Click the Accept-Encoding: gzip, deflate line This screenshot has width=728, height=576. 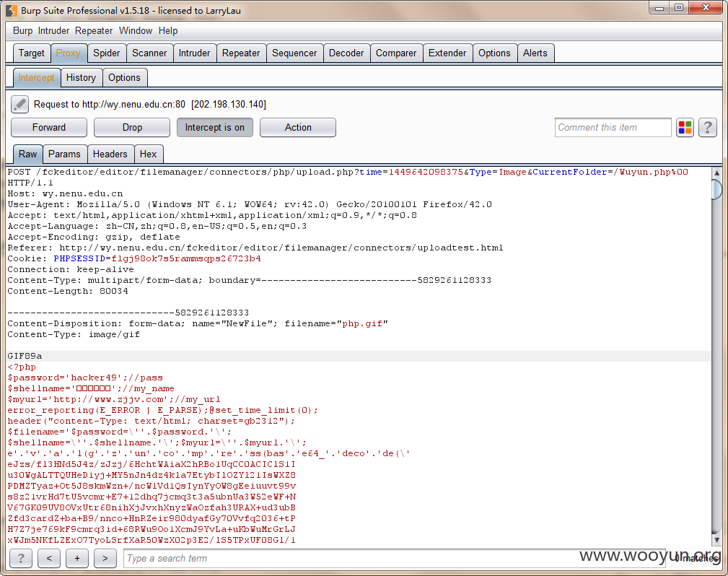[94, 237]
